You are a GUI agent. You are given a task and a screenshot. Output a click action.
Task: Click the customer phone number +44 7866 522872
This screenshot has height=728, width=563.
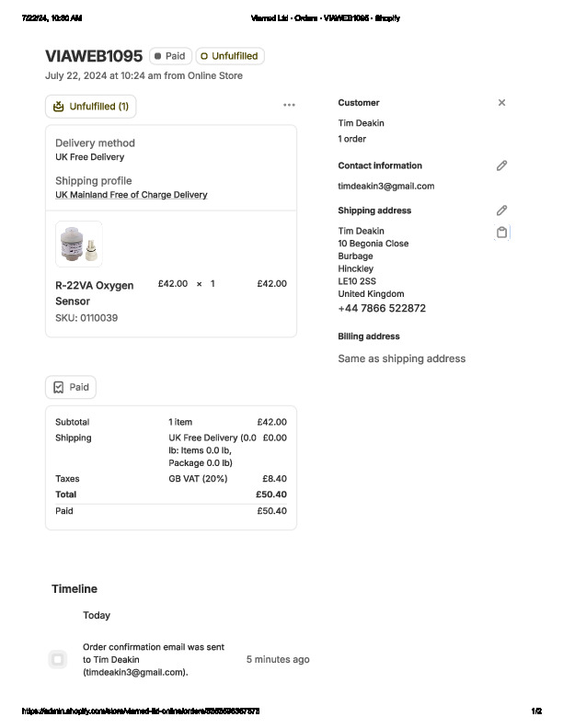click(x=382, y=309)
